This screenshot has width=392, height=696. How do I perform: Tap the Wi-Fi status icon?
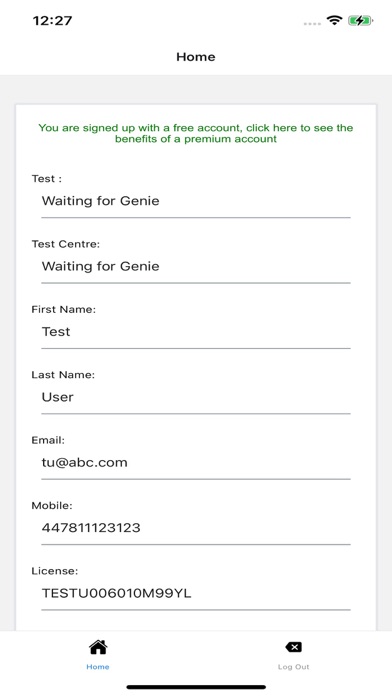click(x=334, y=20)
